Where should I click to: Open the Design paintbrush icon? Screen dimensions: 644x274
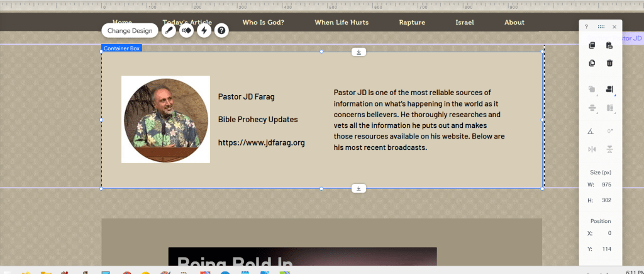click(169, 30)
